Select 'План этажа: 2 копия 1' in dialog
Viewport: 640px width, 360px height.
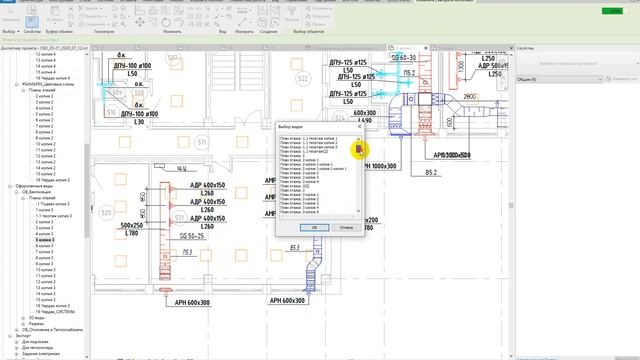click(x=299, y=160)
